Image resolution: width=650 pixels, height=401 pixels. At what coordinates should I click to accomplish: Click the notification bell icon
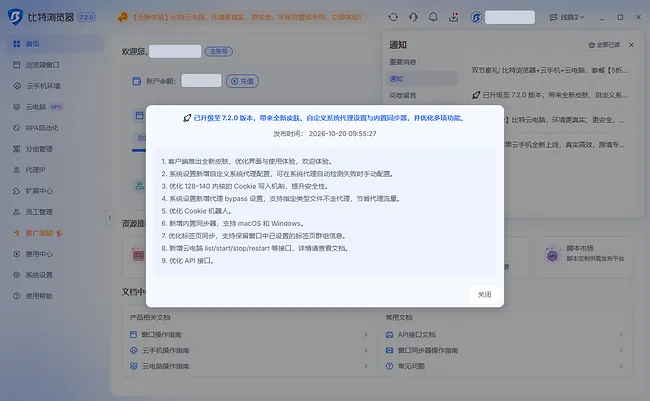coord(433,17)
